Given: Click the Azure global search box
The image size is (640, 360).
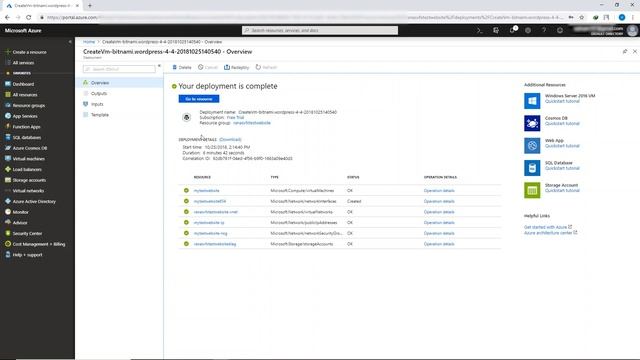Looking at the screenshot, I should pos(320,30).
